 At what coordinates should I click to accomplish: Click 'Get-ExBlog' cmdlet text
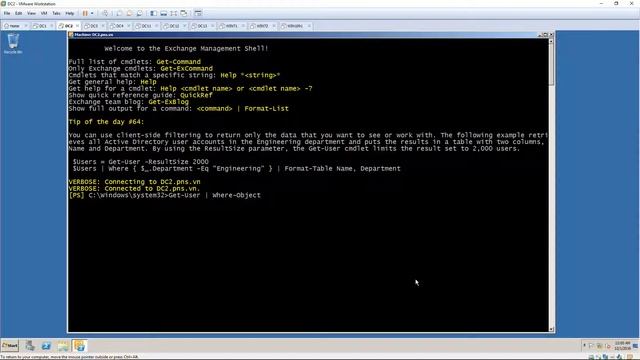pos(169,102)
